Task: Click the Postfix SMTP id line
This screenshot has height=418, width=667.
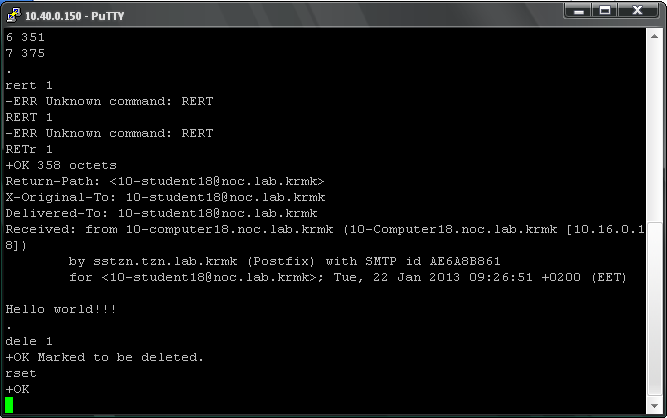Action: 284,261
